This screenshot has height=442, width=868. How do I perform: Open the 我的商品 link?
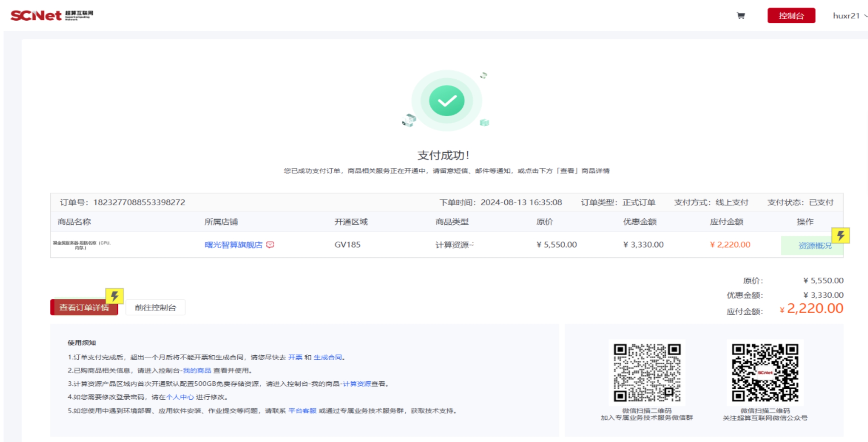pos(197,371)
